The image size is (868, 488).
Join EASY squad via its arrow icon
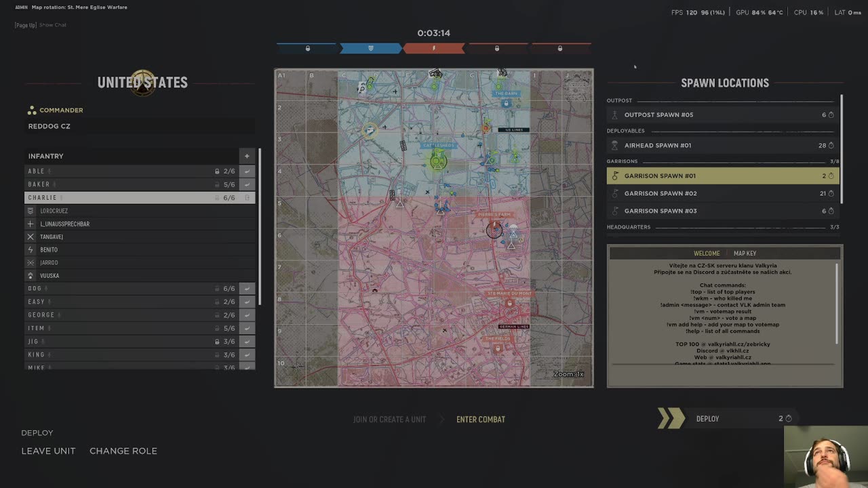[x=247, y=302]
